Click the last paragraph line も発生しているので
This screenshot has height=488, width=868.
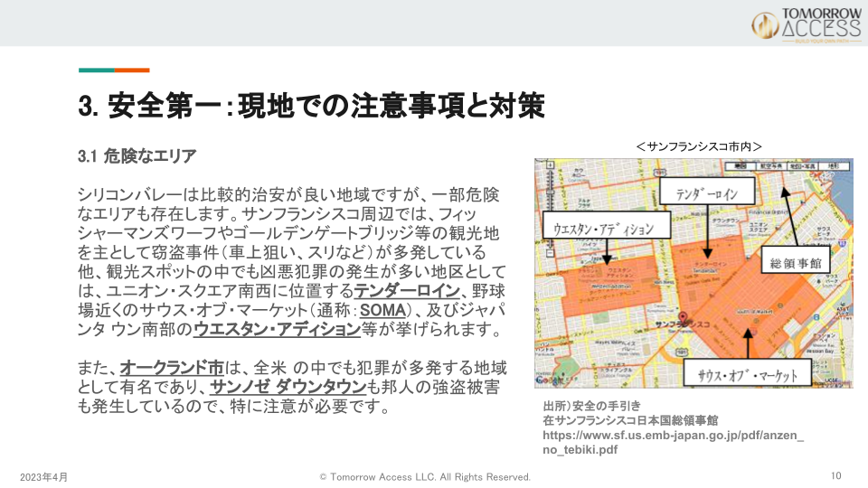click(x=235, y=406)
